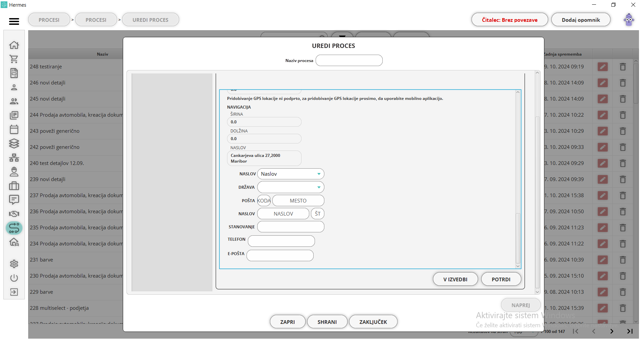The image size is (644, 345).
Task: Click dialog outer scrollbar down arrow
Action: [537, 292]
